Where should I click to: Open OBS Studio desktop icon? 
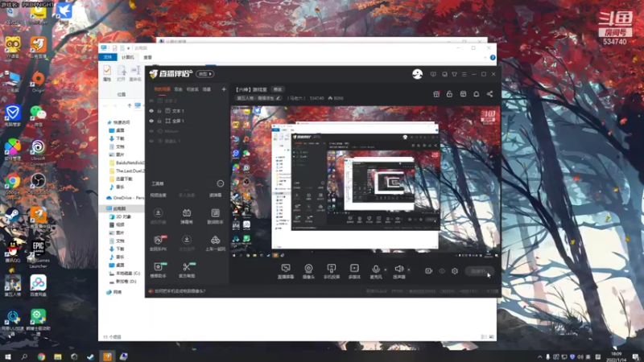coord(38,183)
